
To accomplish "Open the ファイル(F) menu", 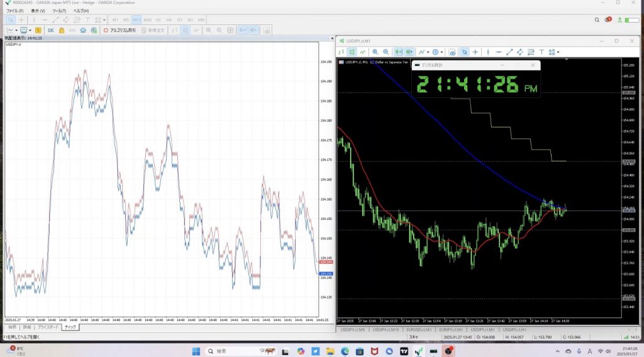I will pyautogui.click(x=15, y=11).
